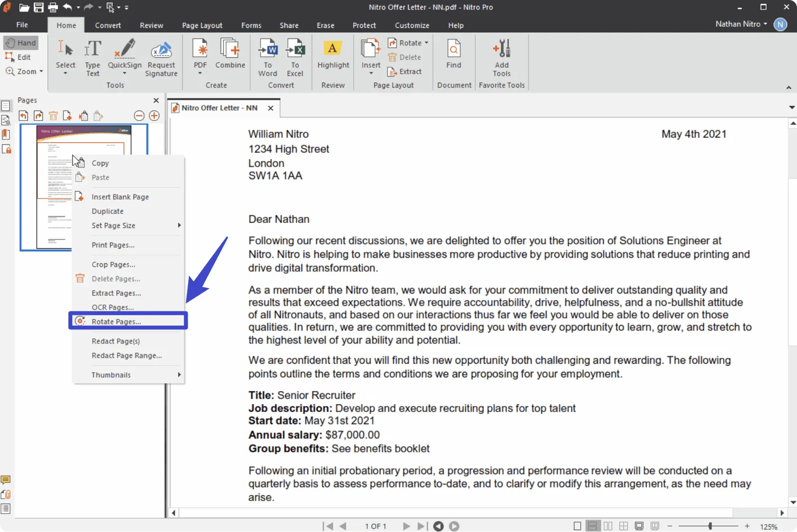Select the Highlight tool
797x532 pixels.
[x=333, y=56]
